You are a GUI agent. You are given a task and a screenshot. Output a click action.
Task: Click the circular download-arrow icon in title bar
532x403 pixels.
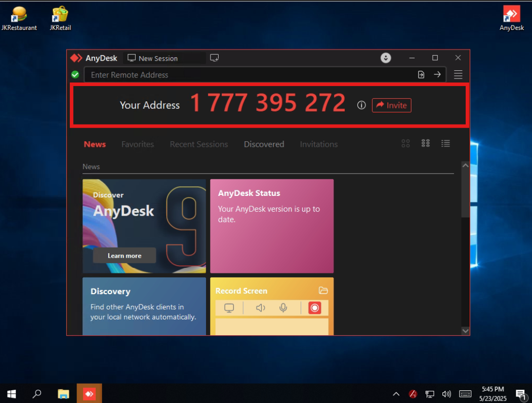click(x=385, y=58)
